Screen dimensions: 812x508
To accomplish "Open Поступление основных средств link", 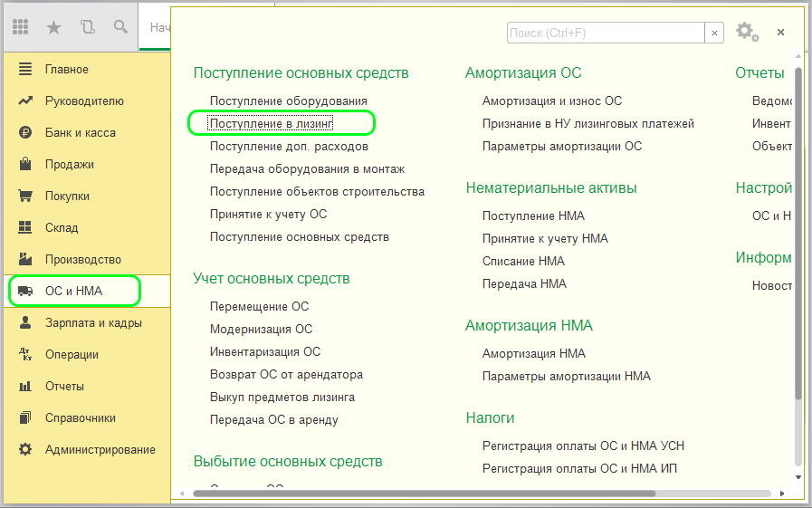I will 300,237.
